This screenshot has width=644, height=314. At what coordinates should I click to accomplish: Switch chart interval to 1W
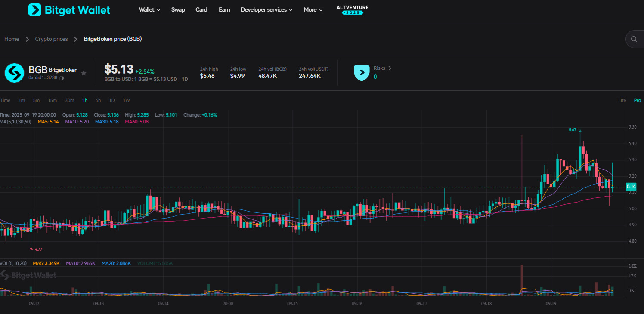127,100
